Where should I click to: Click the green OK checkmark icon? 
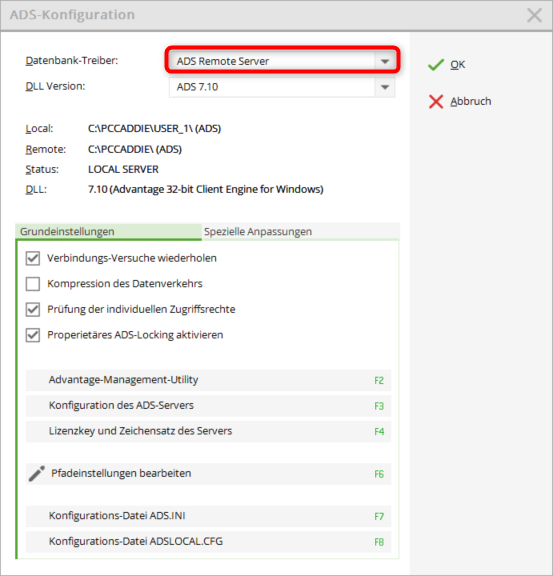coord(436,65)
